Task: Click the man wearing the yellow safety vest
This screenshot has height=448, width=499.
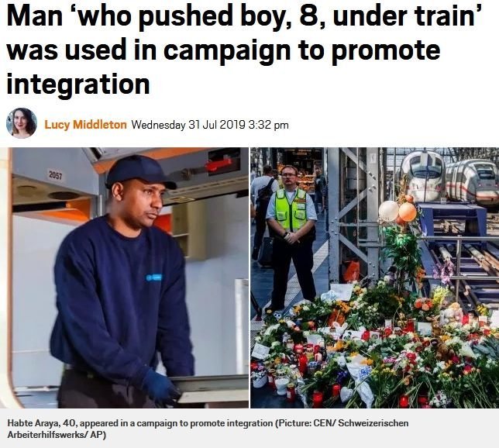Action: (291, 237)
